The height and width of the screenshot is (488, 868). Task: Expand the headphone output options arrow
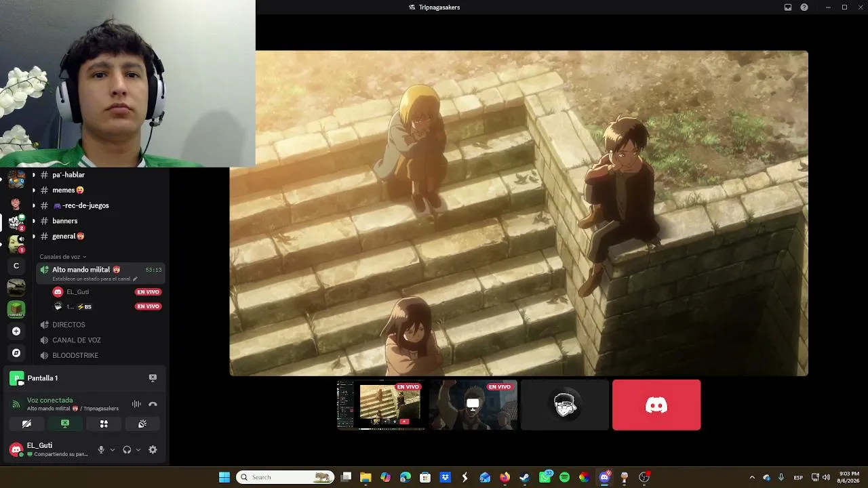pyautogui.click(x=138, y=449)
